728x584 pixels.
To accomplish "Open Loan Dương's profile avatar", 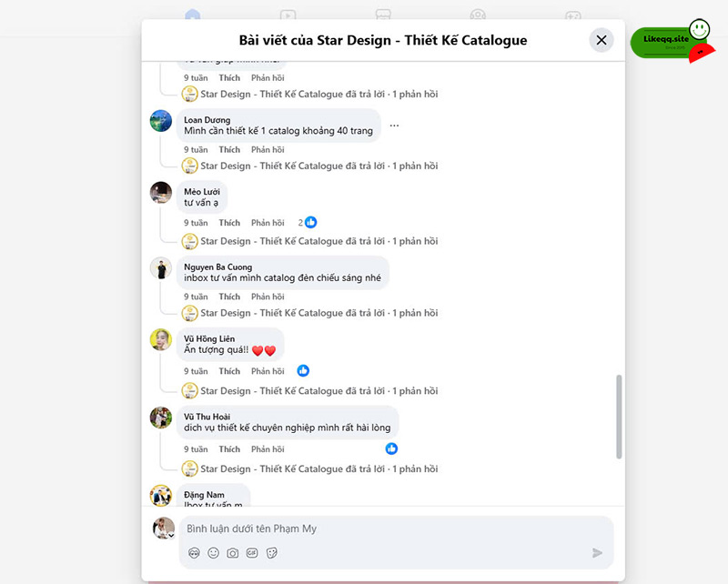I will click(161, 121).
